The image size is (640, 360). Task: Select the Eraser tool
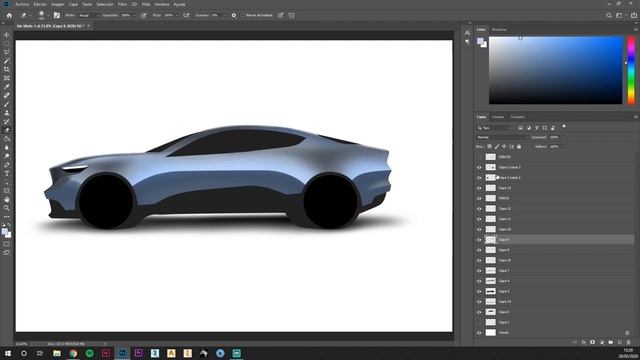point(7,130)
